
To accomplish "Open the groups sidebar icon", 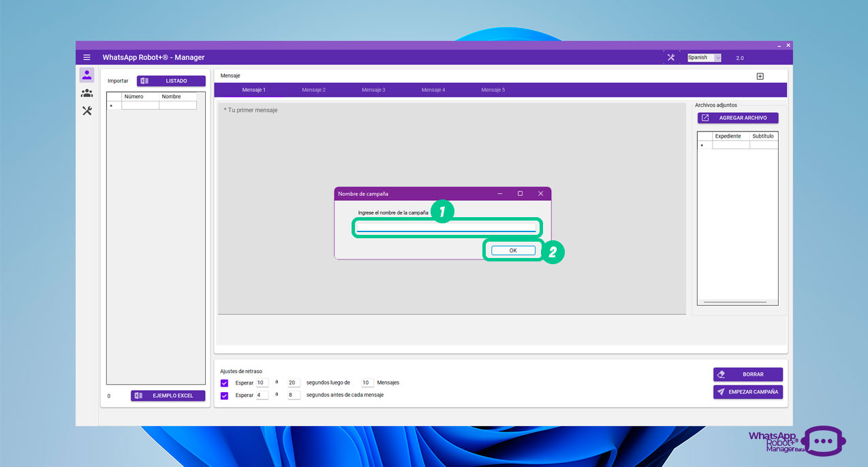I will [x=87, y=93].
